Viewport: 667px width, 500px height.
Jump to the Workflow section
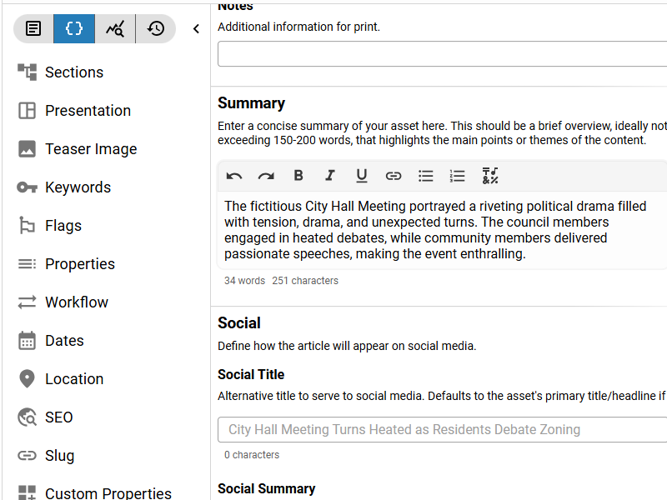(x=76, y=302)
